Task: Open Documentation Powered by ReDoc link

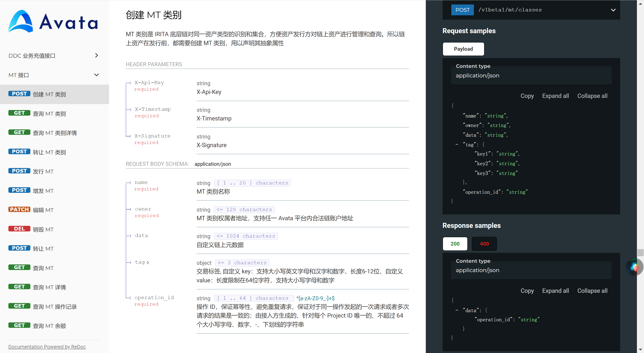Action: tap(47, 346)
